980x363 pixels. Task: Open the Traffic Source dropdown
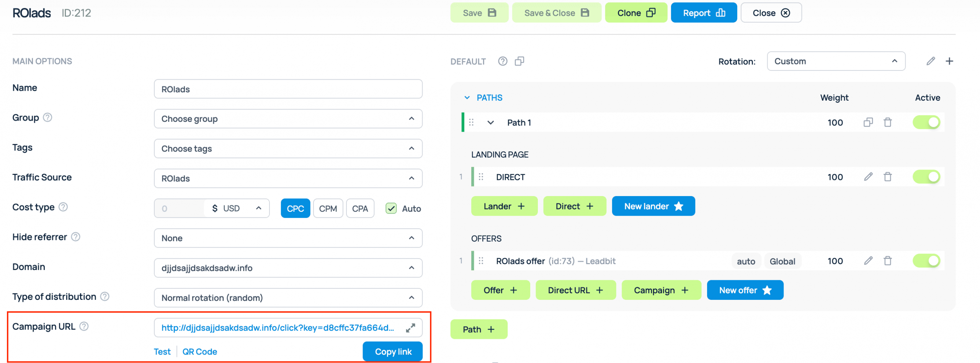coord(288,178)
